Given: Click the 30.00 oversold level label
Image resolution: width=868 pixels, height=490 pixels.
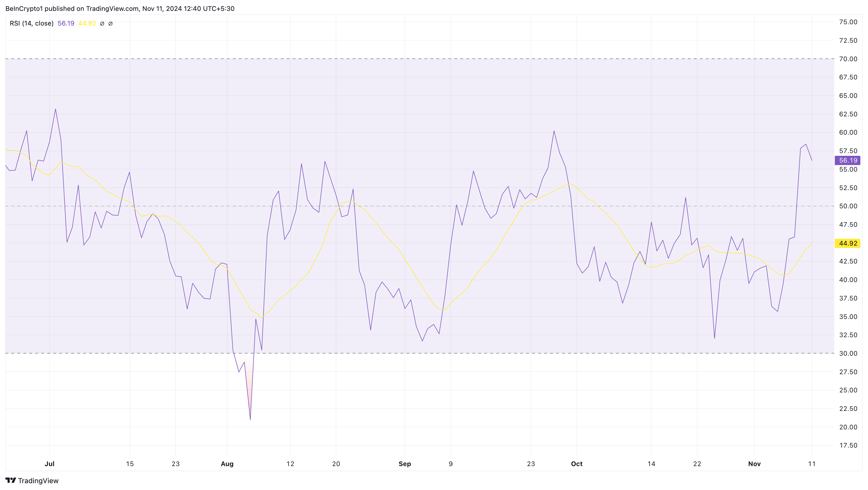Looking at the screenshot, I should coord(848,353).
